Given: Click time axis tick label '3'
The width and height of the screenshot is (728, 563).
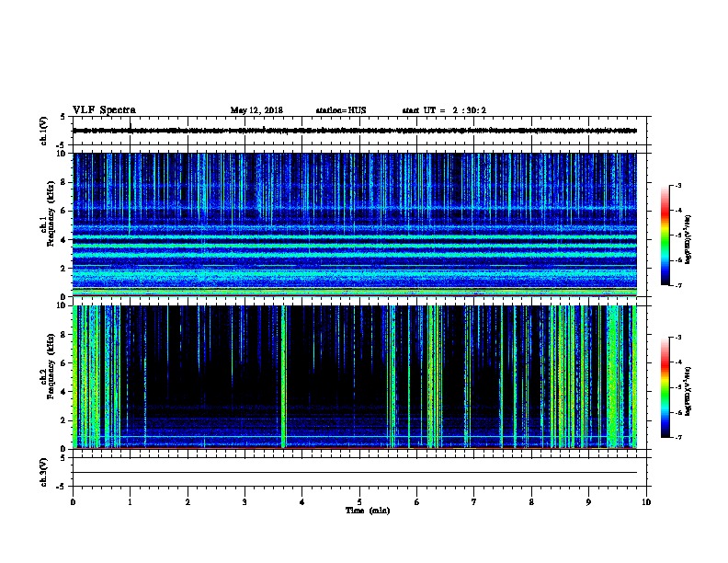Looking at the screenshot, I should [x=245, y=502].
